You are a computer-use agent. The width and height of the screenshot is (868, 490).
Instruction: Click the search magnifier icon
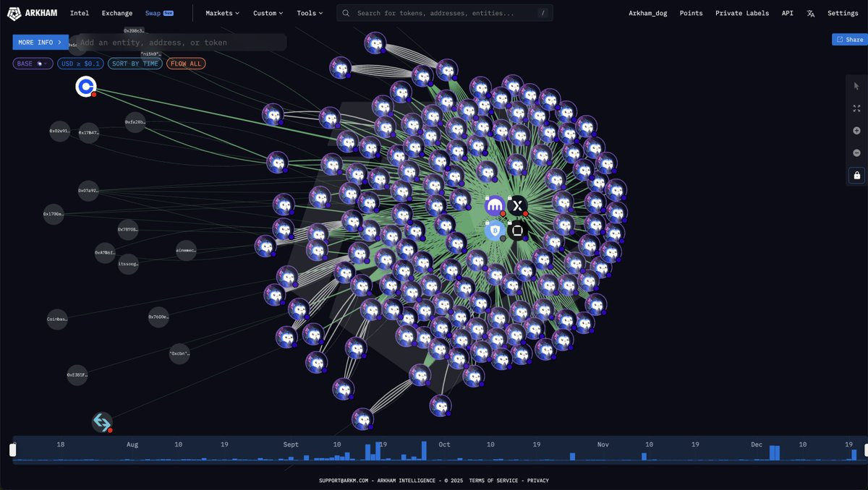tap(347, 13)
